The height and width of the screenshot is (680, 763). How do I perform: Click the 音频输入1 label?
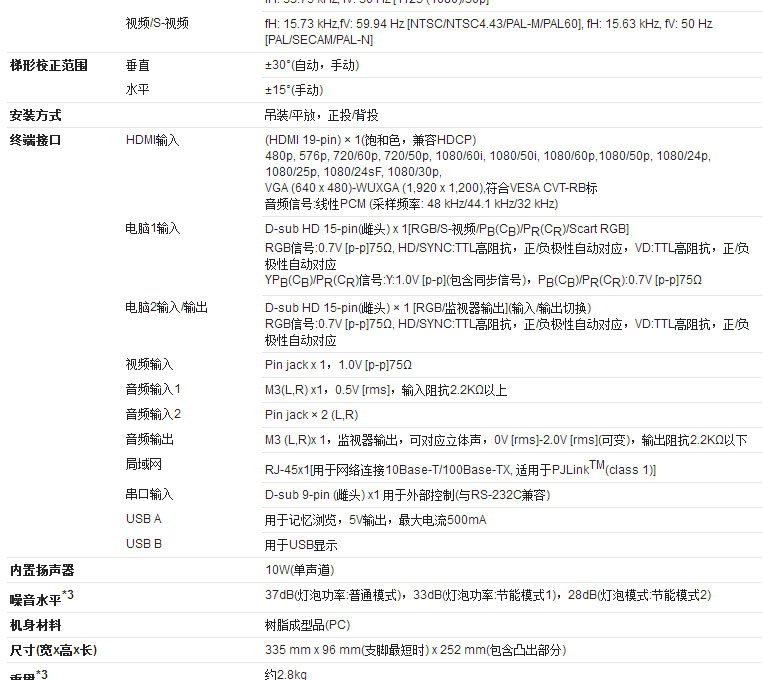(153, 389)
